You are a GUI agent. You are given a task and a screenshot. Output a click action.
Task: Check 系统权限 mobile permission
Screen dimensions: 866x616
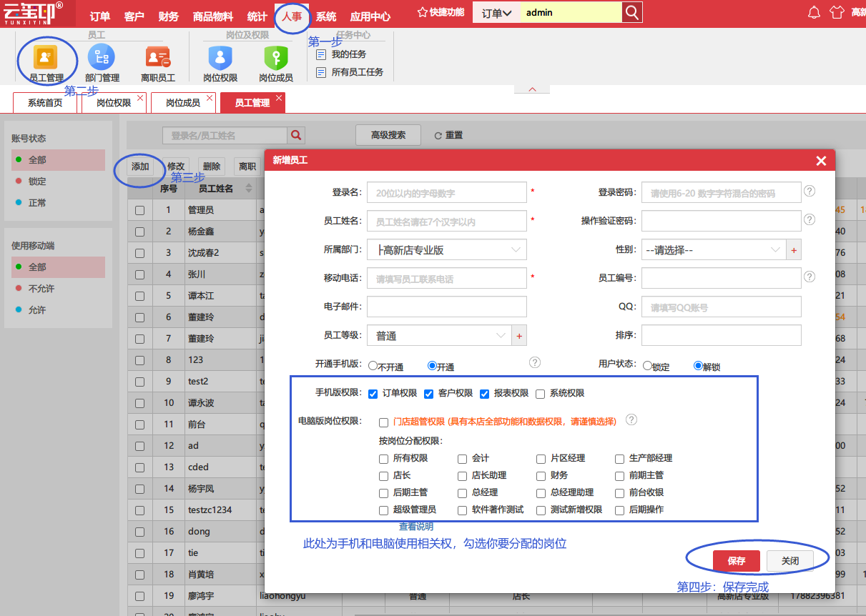point(541,394)
